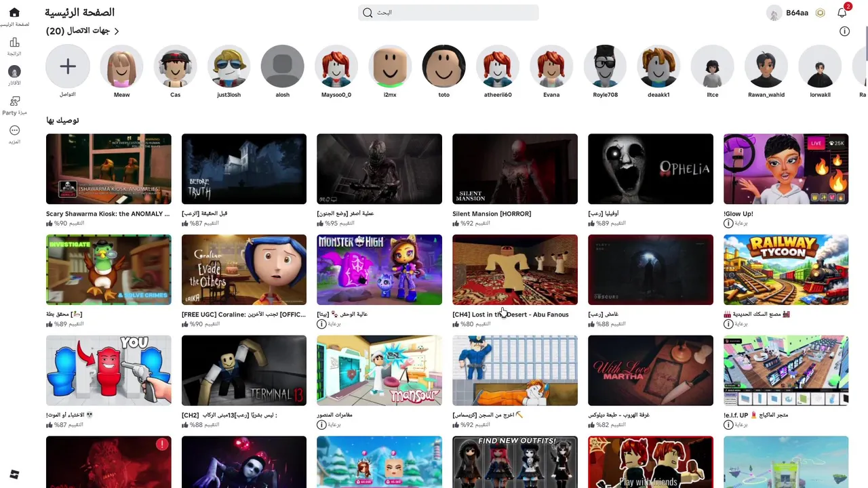Viewport: 868px width, 488px height.
Task: Open the Before Truth game thumbnail
Action: point(244,169)
